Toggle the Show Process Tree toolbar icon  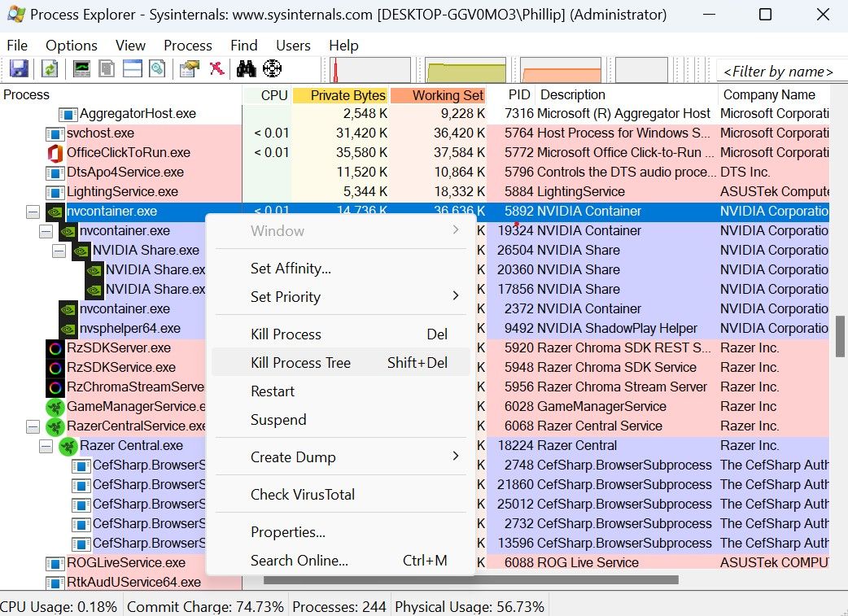(x=106, y=68)
